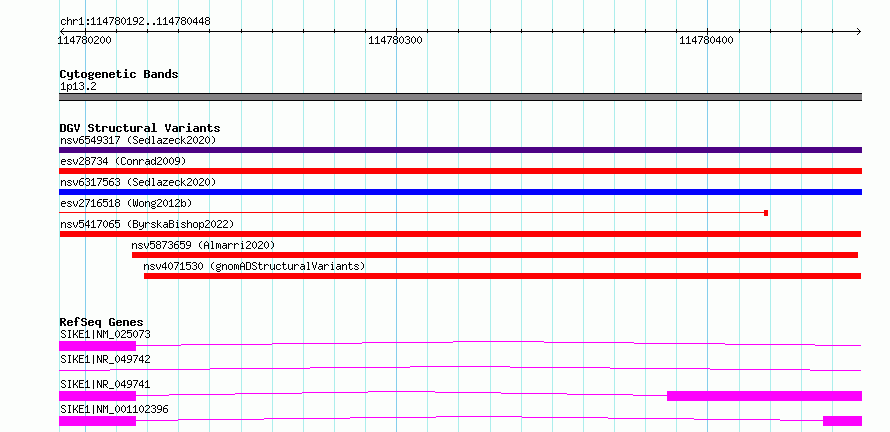Select the DGV Structural Variants track title
The image size is (890, 432).
tap(140, 128)
